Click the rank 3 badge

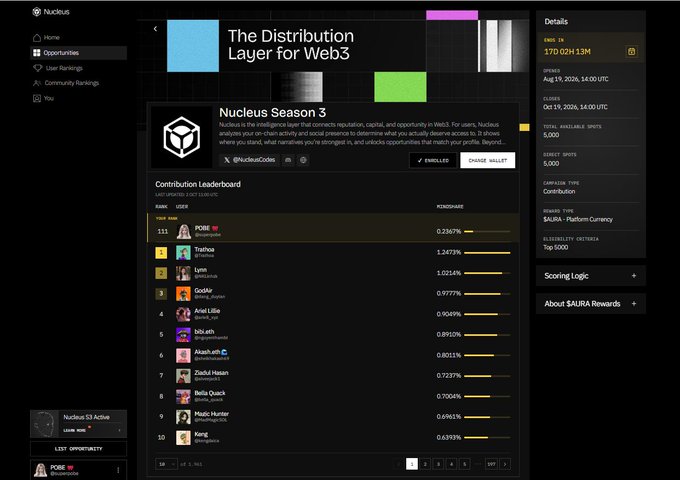pos(161,294)
